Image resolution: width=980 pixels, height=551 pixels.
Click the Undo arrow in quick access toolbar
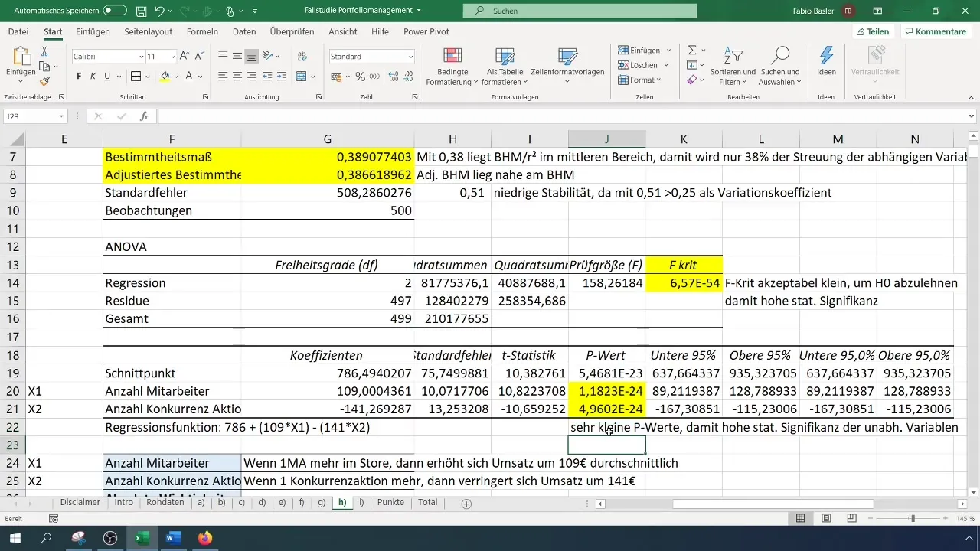coord(159,11)
